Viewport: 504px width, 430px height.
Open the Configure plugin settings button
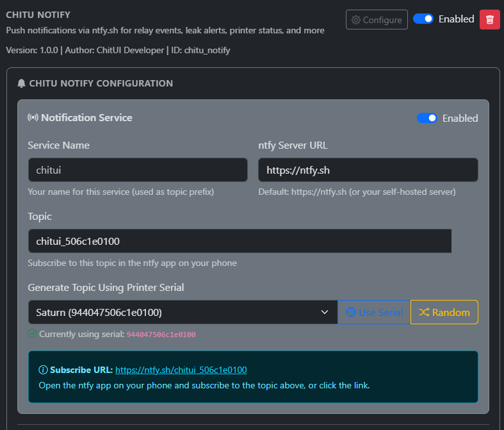(377, 20)
